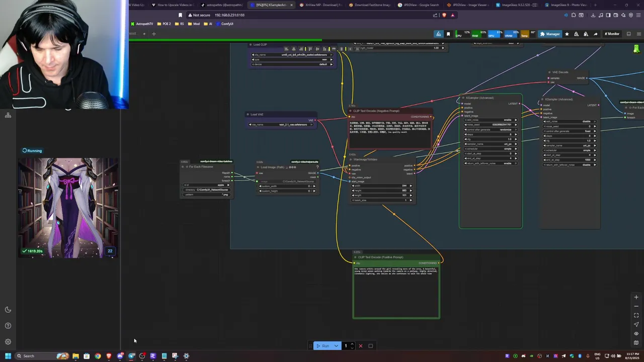Image resolution: width=644 pixels, height=362 pixels.
Task: Click the square icon beside the cancel X
Action: pyautogui.click(x=371, y=346)
